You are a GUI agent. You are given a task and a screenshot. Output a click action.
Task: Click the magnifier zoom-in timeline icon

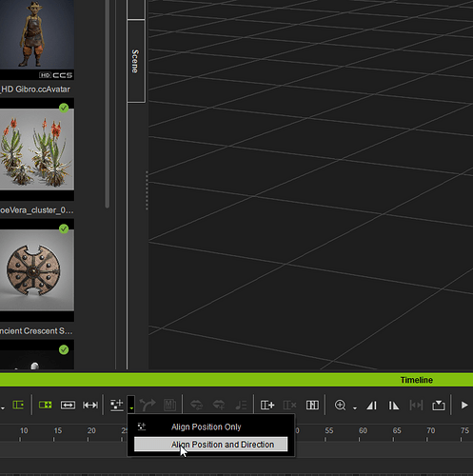340,406
